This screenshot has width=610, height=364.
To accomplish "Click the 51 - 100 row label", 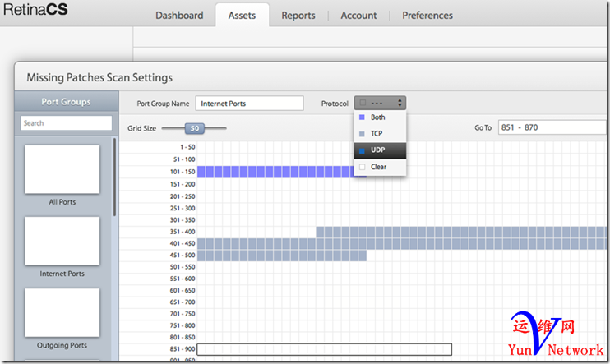I will point(184,159).
